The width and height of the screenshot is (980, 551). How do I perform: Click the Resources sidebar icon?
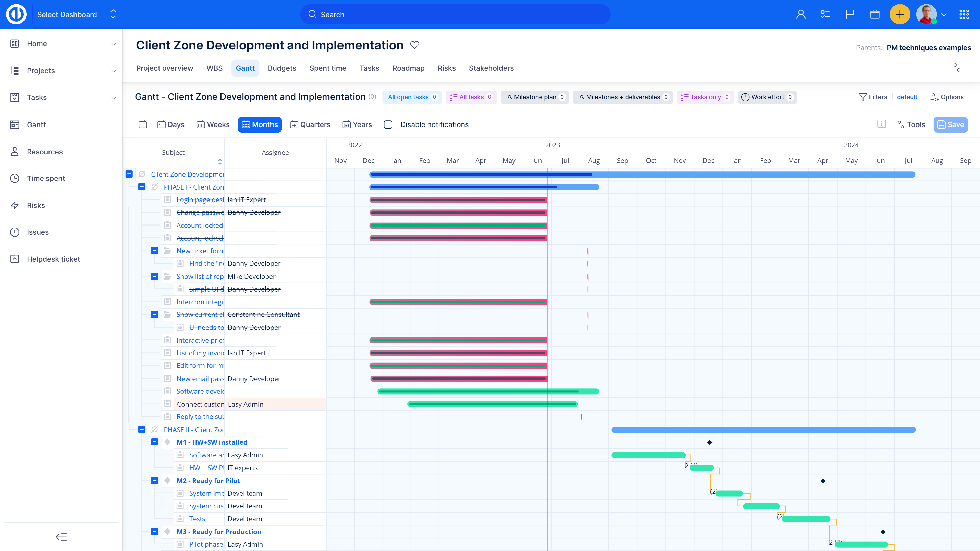tap(15, 151)
